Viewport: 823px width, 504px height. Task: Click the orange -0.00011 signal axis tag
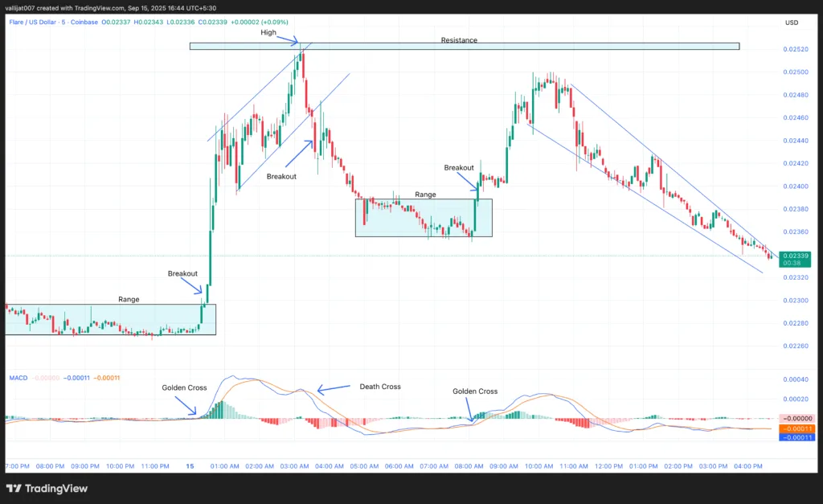pos(796,428)
